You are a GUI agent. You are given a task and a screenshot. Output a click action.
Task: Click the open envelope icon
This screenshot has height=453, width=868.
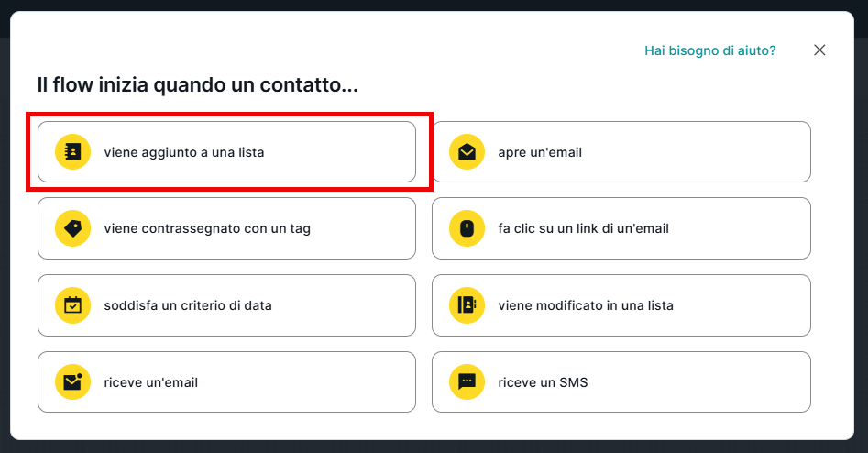[467, 152]
